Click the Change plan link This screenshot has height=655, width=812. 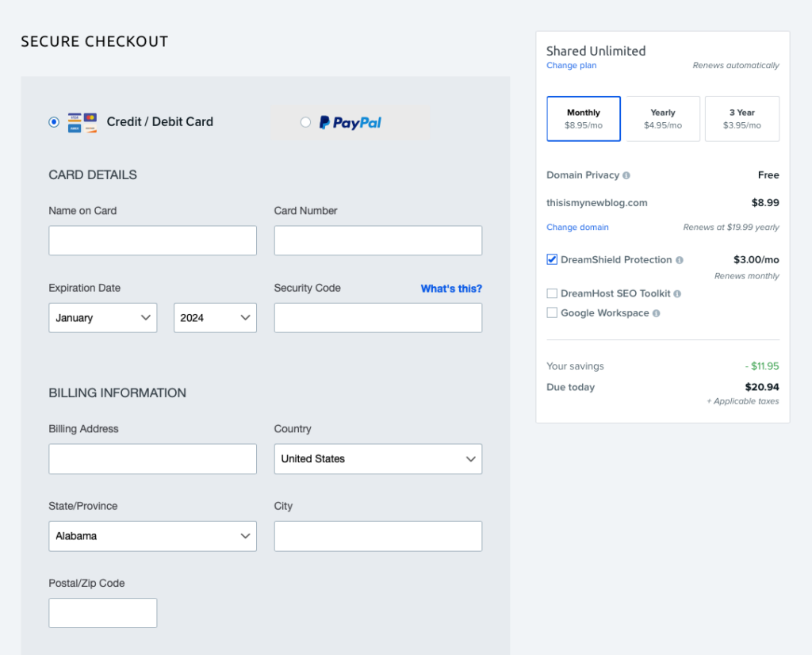click(x=571, y=66)
